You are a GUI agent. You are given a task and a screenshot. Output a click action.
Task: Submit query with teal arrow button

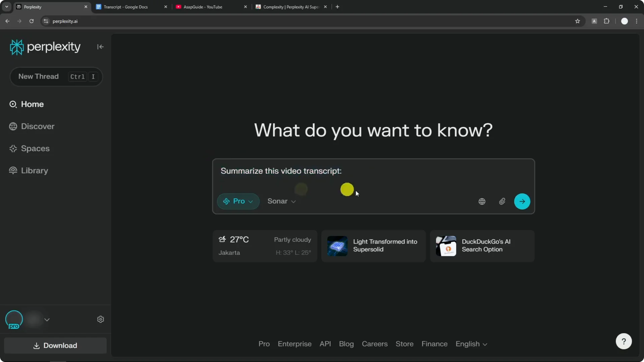tap(522, 201)
